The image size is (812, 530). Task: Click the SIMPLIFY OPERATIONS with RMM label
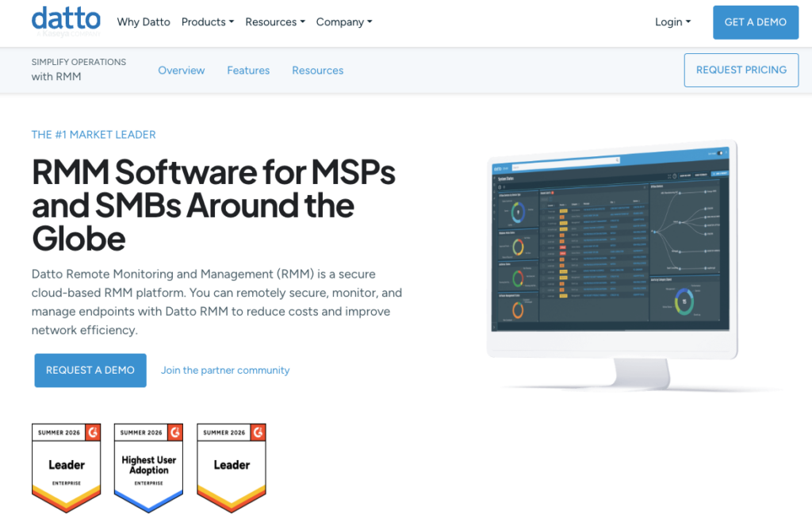click(79, 69)
